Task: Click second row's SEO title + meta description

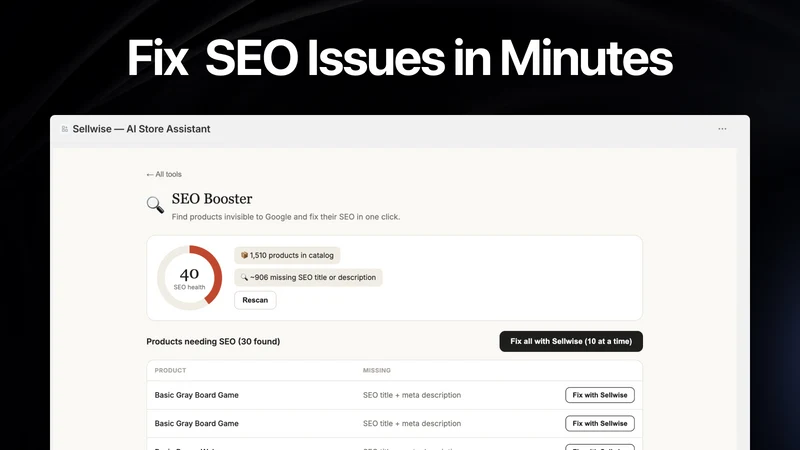Action: pos(412,423)
